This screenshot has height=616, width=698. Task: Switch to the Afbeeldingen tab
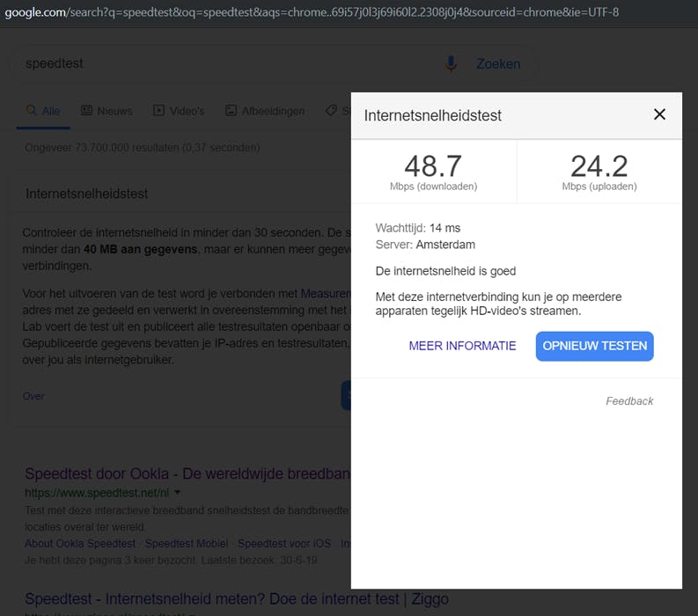pos(265,111)
